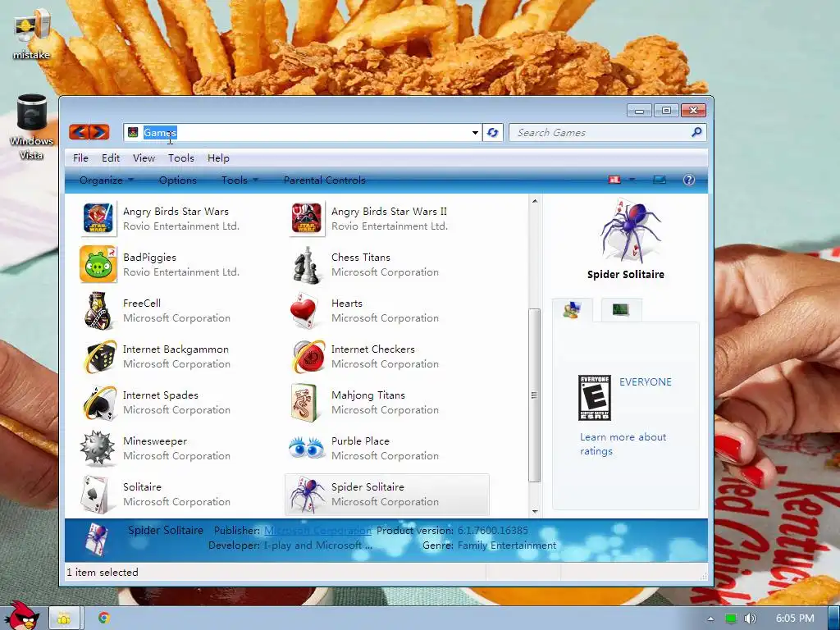Select the BadPiggies green pig icon
840x630 pixels.
click(98, 264)
